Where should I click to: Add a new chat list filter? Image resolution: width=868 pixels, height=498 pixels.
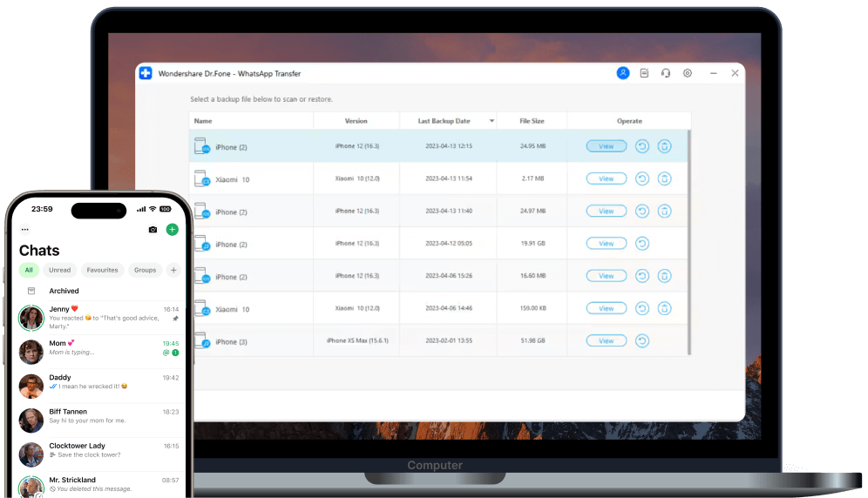point(173,270)
